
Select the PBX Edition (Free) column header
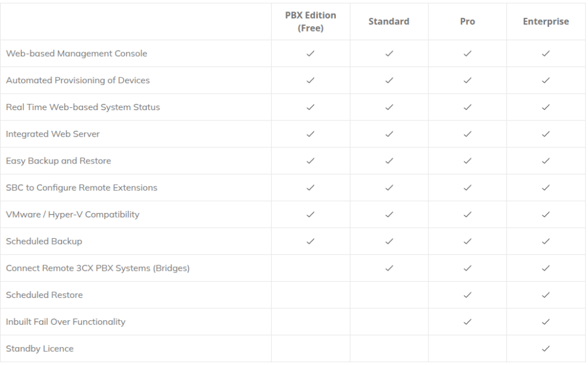[x=311, y=22]
